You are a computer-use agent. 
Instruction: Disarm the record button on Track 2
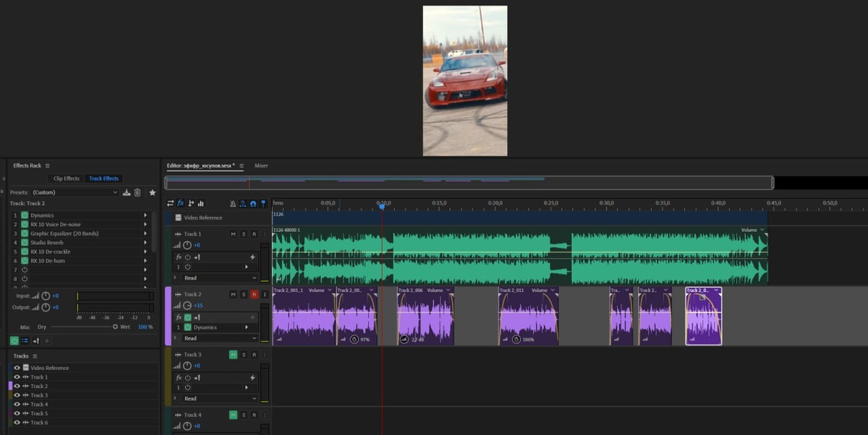pos(254,295)
